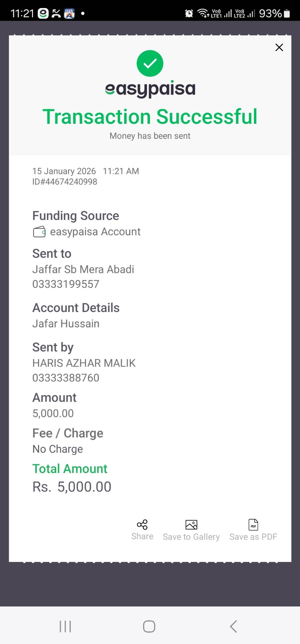Tap recipient phone number 03333199557

pos(66,284)
